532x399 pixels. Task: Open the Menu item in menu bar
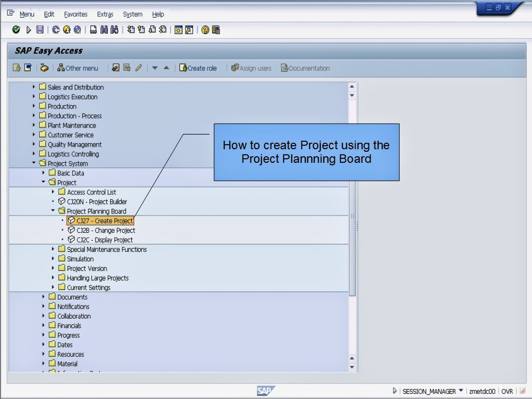pyautogui.click(x=27, y=14)
